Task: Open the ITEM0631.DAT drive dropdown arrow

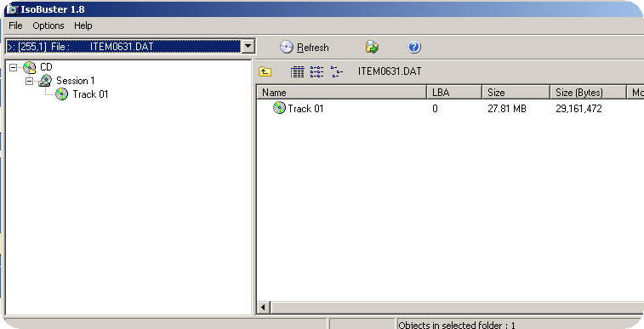Action: click(x=248, y=47)
